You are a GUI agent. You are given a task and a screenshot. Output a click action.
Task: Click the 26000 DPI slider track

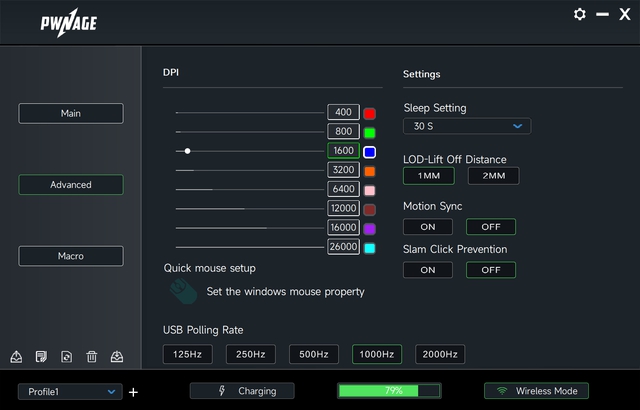(x=250, y=247)
